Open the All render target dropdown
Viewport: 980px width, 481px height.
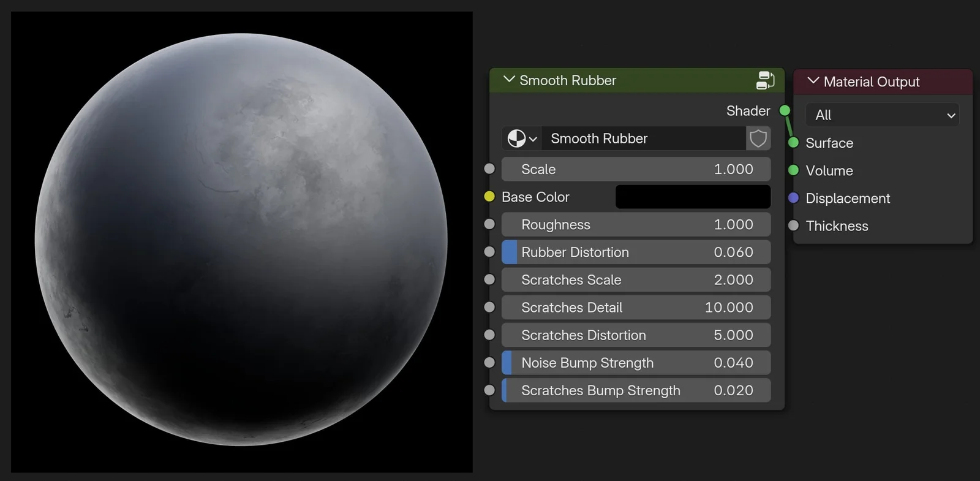883,115
